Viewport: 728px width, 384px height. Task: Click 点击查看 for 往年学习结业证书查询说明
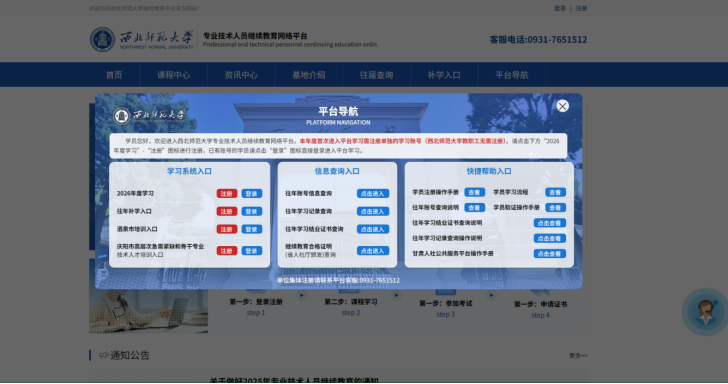point(550,223)
